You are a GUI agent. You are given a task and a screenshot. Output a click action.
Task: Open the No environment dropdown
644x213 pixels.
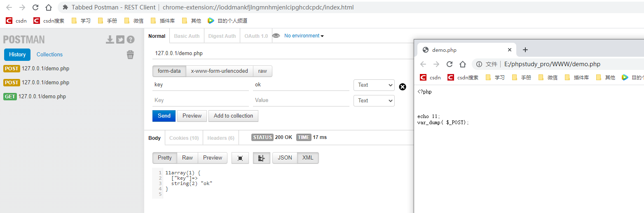pyautogui.click(x=304, y=36)
